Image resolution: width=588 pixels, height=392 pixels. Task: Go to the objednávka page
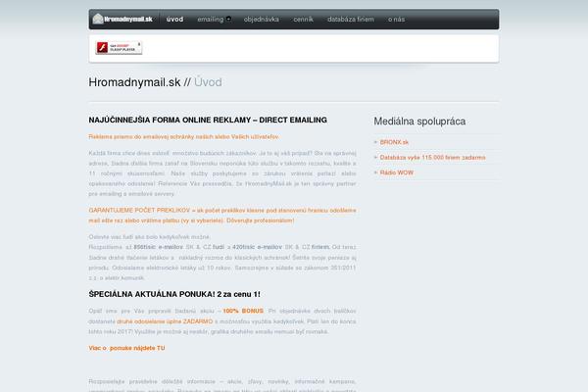(262, 20)
